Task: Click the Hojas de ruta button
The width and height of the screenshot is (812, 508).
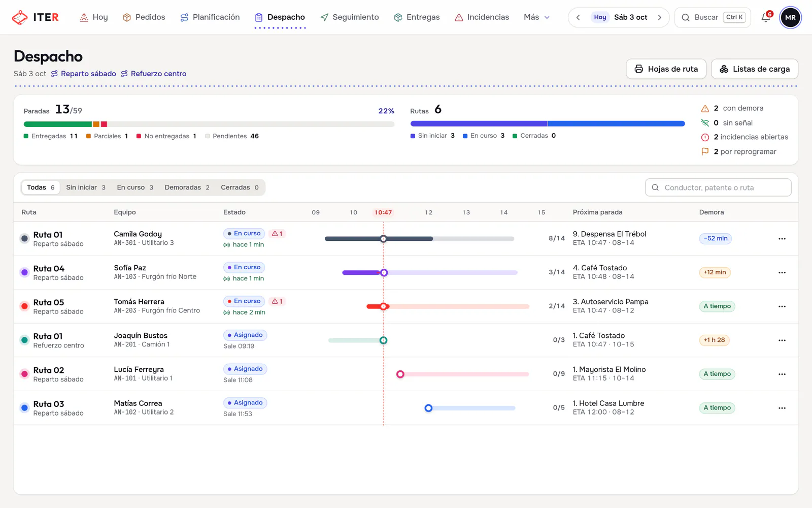Action: click(666, 69)
